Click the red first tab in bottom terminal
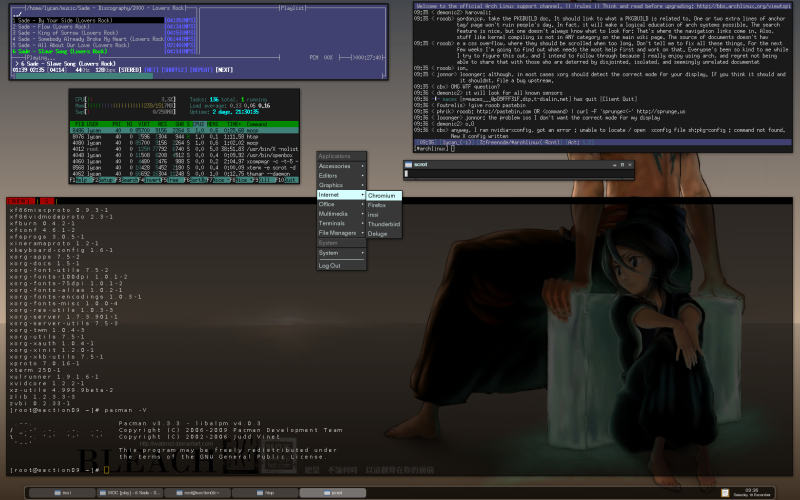 (20, 201)
